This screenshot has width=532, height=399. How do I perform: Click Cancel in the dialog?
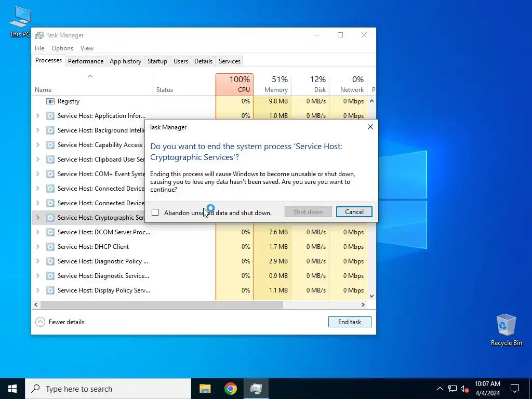pyautogui.click(x=354, y=212)
